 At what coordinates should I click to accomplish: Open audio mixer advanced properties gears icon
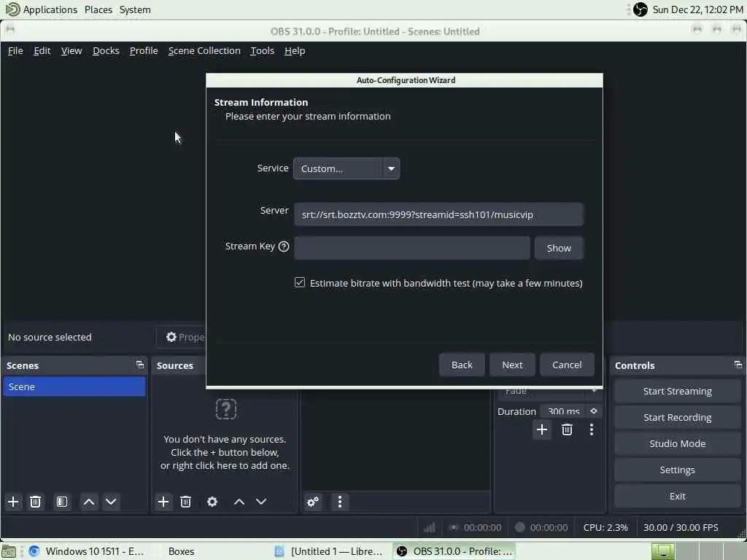(x=313, y=502)
